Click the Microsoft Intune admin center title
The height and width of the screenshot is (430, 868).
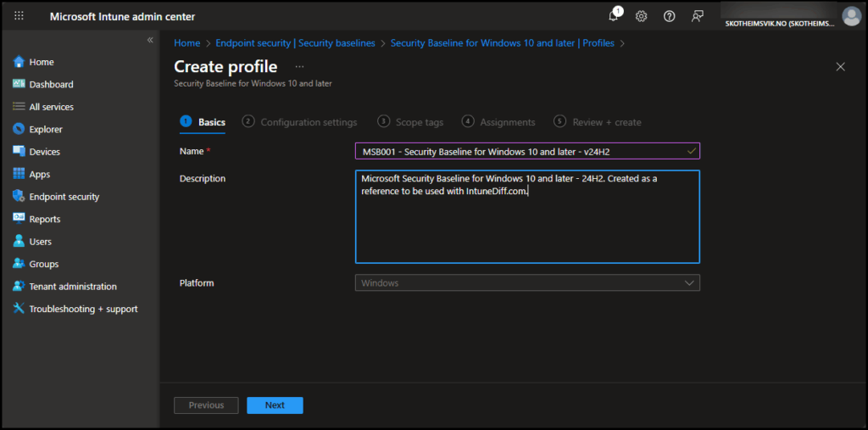click(122, 17)
